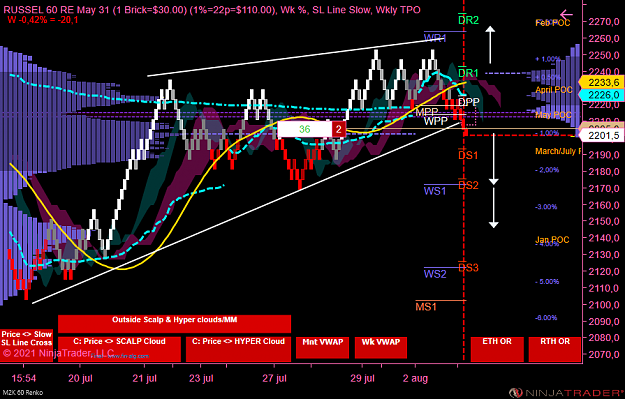The height and width of the screenshot is (399, 625).
Task: Click the Outside Scalp & Hyper clouds/MM panel
Action: pyautogui.click(x=174, y=324)
